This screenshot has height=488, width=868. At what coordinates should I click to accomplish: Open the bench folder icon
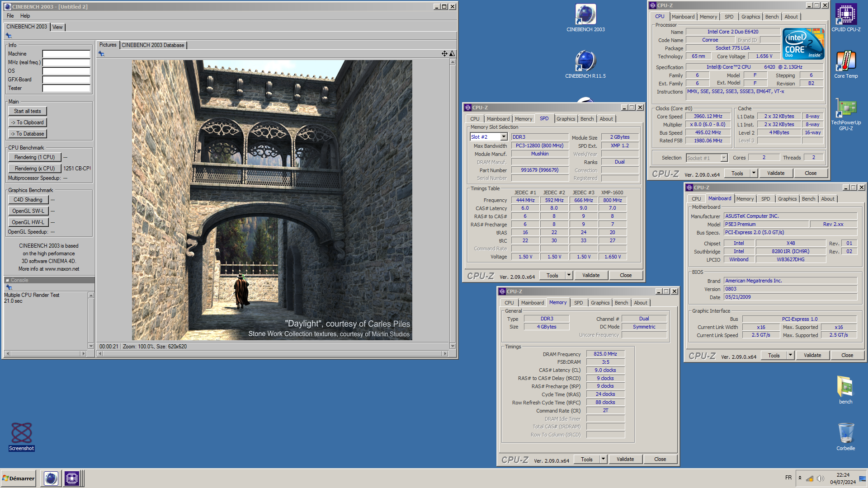pyautogui.click(x=845, y=390)
